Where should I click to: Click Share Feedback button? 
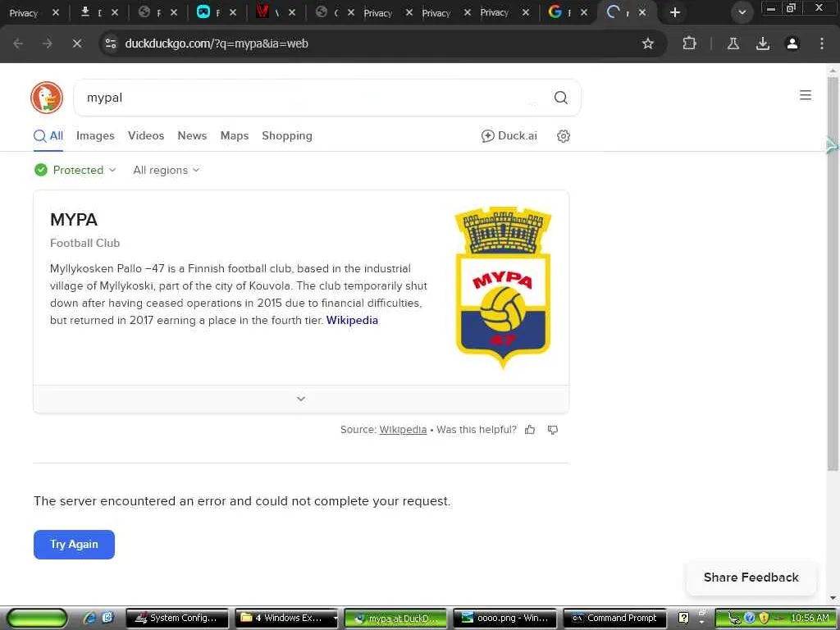point(751,577)
